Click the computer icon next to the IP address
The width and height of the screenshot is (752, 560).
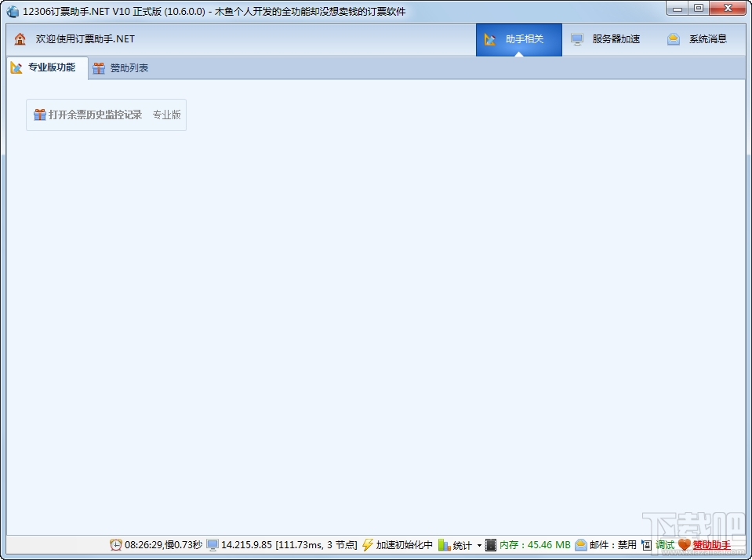click(212, 544)
